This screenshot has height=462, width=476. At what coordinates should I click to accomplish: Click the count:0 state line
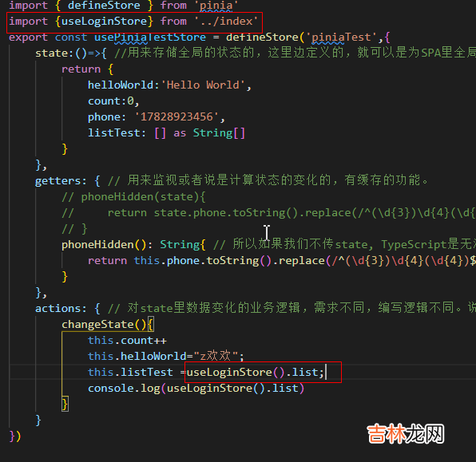113,101
